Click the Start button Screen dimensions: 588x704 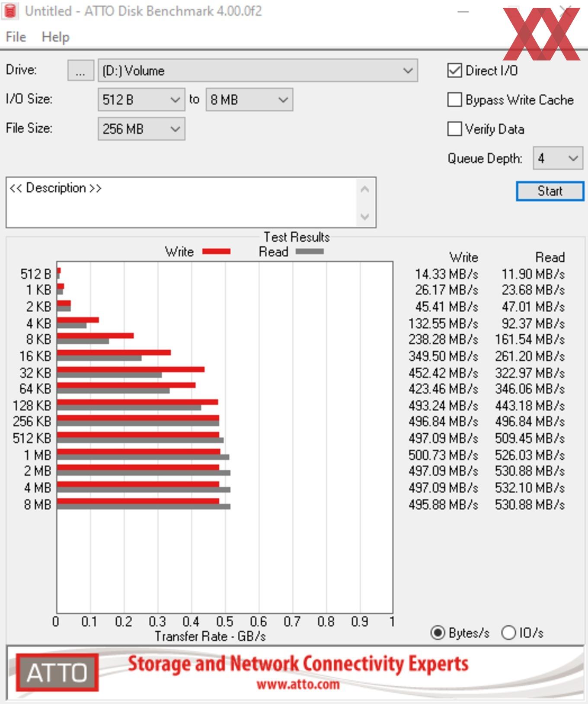point(550,191)
